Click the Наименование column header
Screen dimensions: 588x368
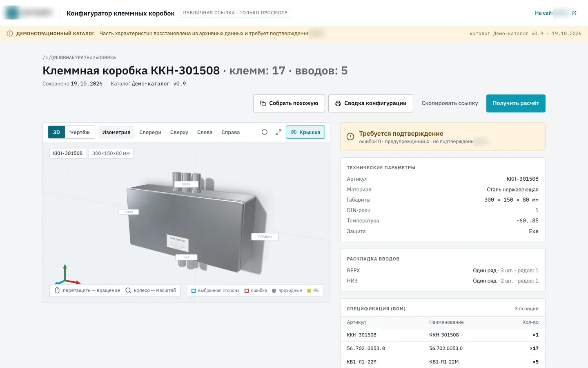(x=446, y=322)
